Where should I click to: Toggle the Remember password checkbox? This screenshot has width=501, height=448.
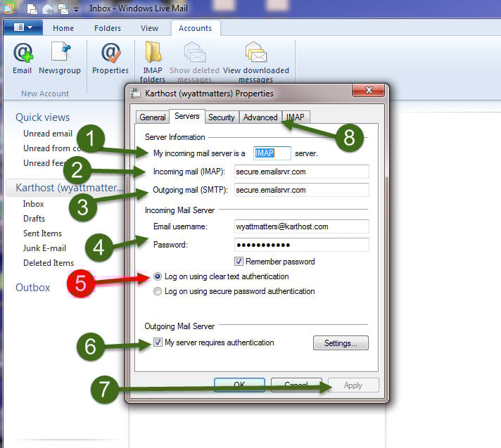tap(239, 262)
